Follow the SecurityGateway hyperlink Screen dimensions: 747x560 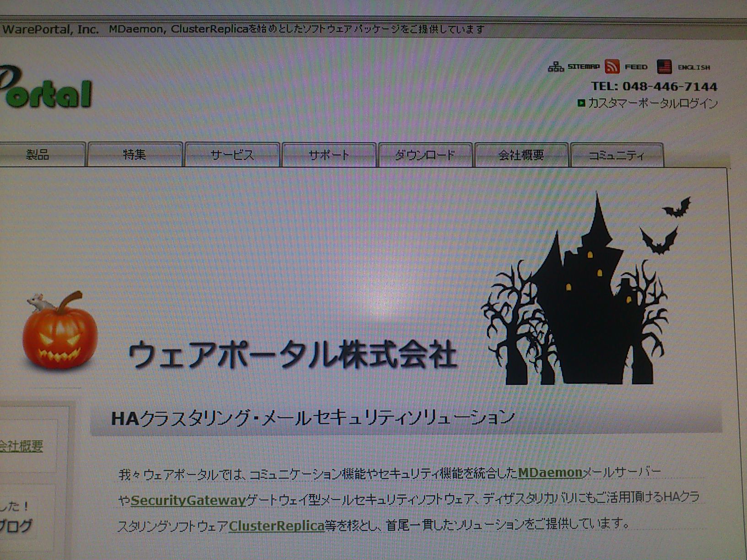188,500
